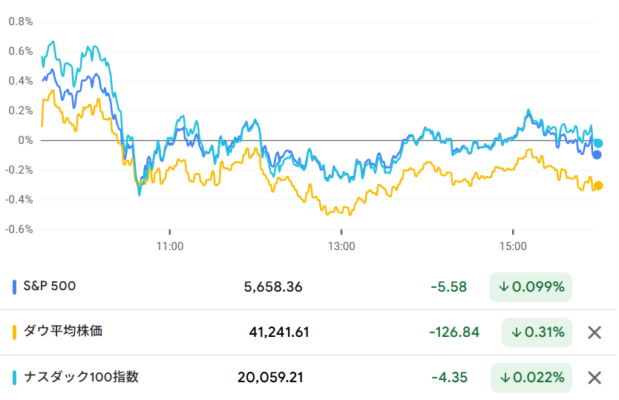Click the Nasdaq 0.022% change badge
Screen dimensions: 619x400
pos(531,378)
